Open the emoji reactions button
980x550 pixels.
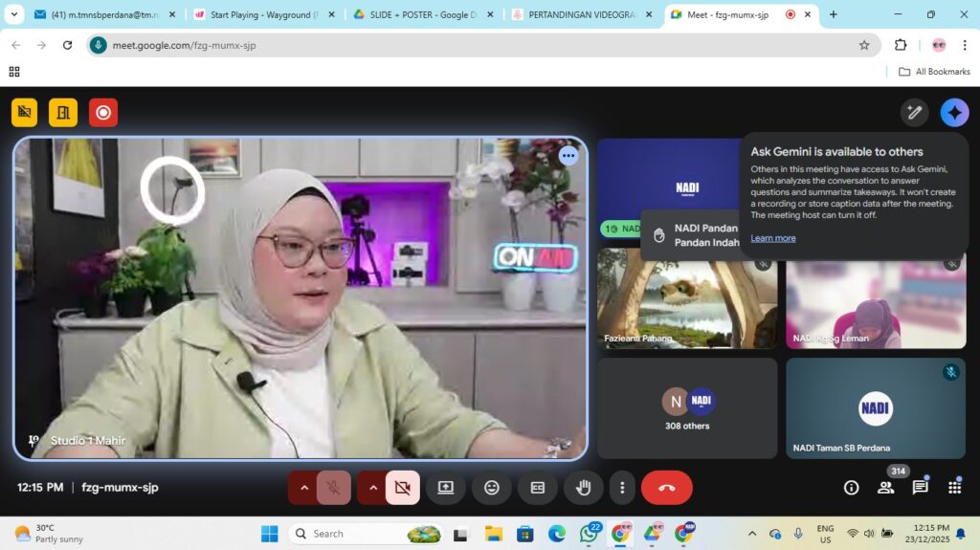(492, 488)
